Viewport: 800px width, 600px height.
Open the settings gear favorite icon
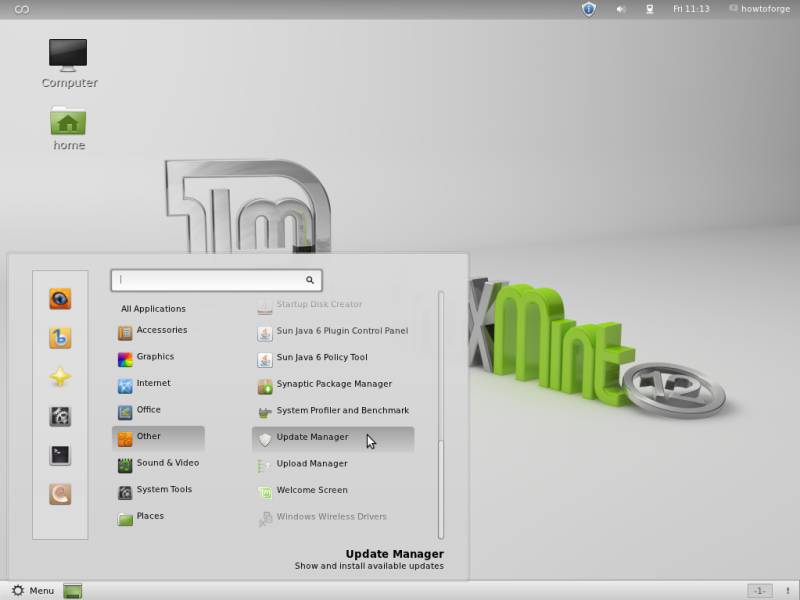[60, 416]
